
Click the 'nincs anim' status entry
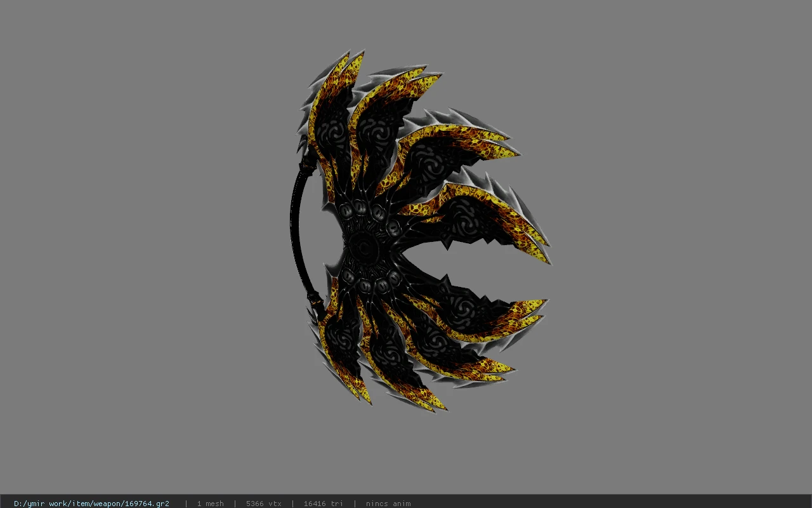[x=388, y=504]
